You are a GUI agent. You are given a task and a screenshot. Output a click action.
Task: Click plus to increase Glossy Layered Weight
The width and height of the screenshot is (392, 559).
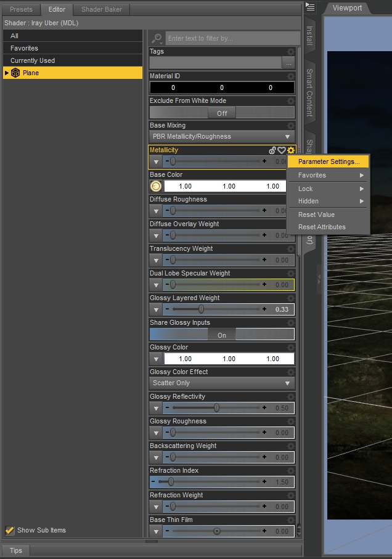point(264,309)
